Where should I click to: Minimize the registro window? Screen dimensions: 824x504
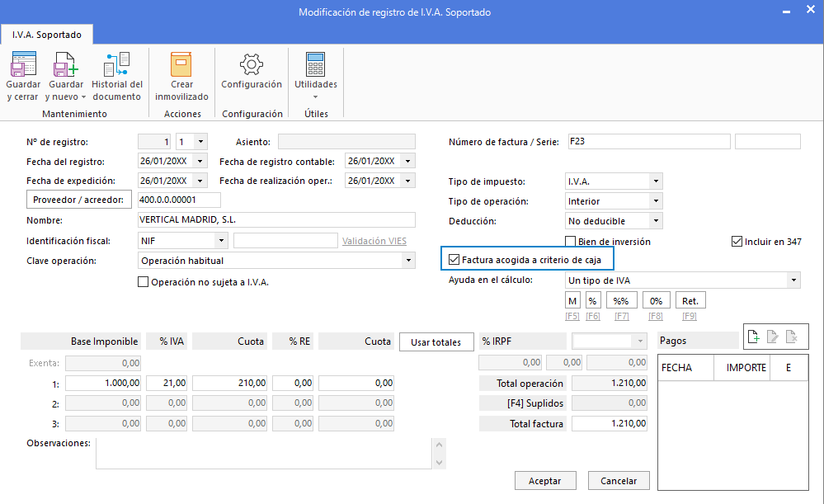[786, 12]
